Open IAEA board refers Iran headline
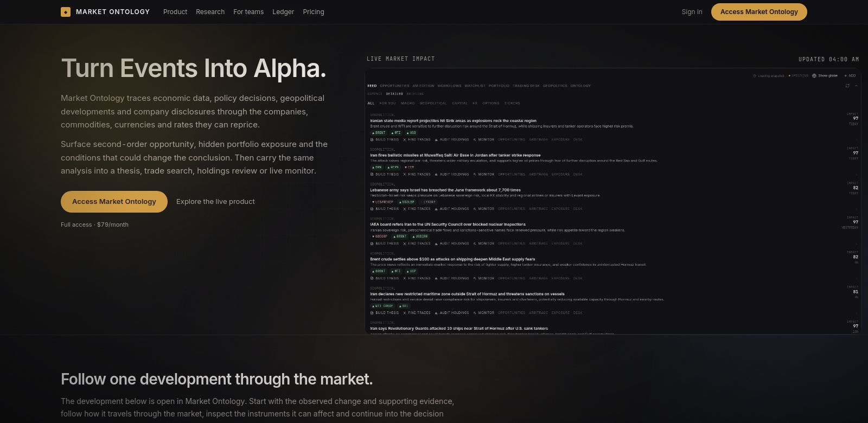This screenshot has height=423, width=868. pos(448,224)
